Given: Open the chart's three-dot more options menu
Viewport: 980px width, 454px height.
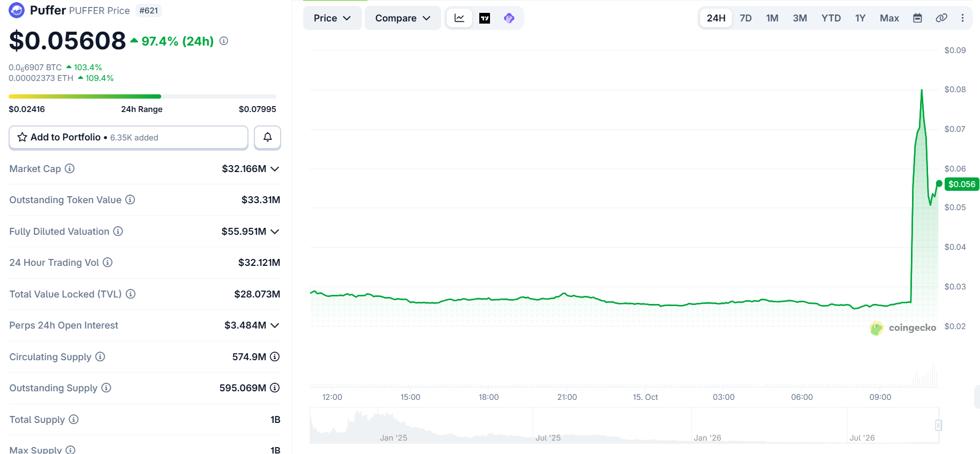Looking at the screenshot, I should (x=962, y=18).
